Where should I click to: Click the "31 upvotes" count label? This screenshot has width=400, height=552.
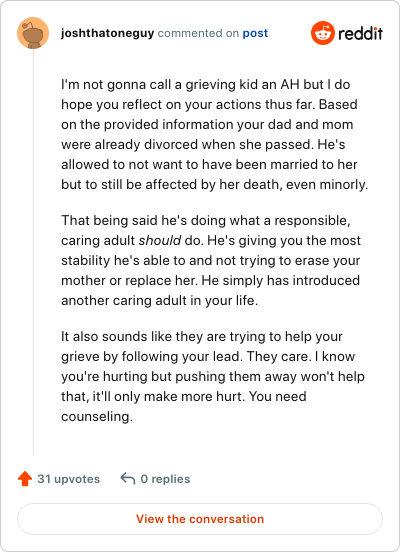(69, 479)
